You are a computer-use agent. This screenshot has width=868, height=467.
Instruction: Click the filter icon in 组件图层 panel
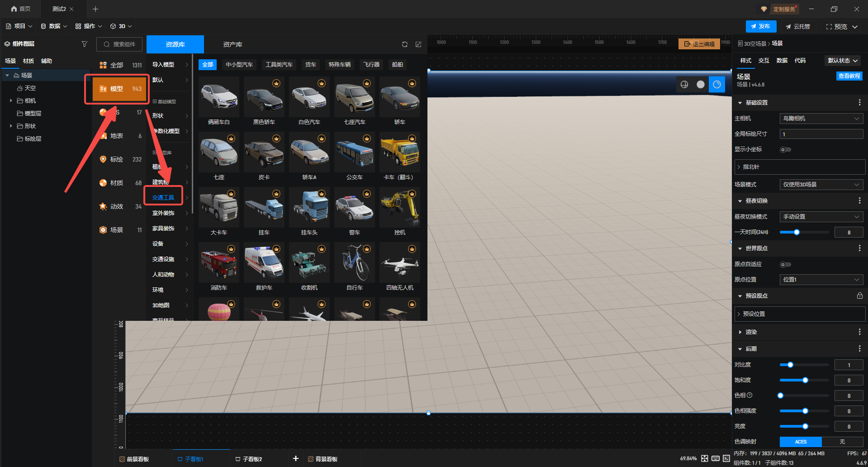pos(84,44)
